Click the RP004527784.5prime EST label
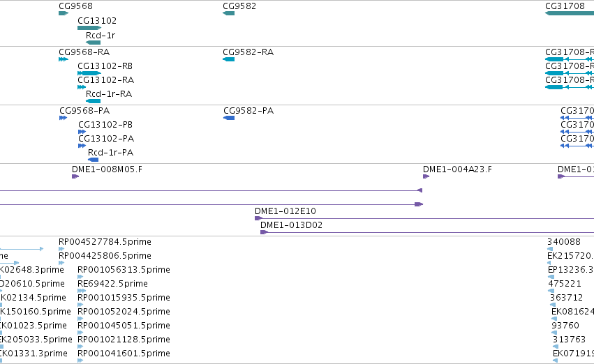Screen dimensions: 594x364 pyautogui.click(x=105, y=242)
